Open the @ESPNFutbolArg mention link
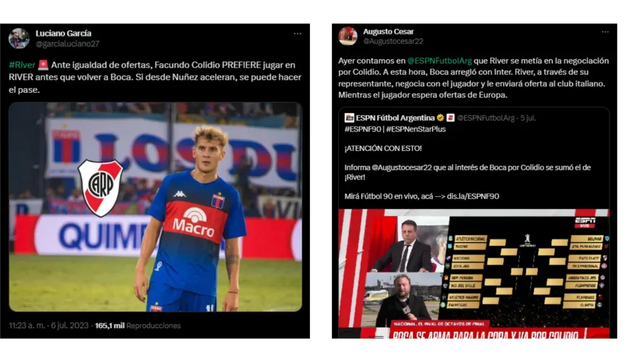644x362 pixels. click(440, 61)
